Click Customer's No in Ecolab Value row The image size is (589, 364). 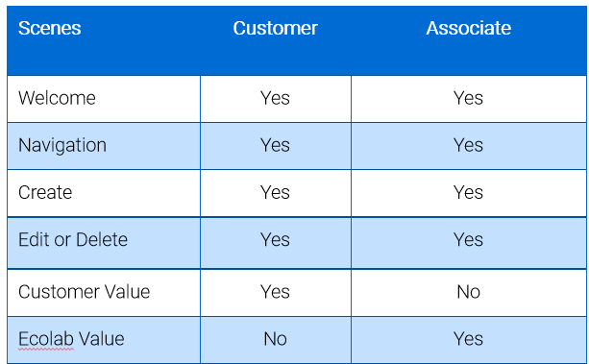click(x=276, y=340)
